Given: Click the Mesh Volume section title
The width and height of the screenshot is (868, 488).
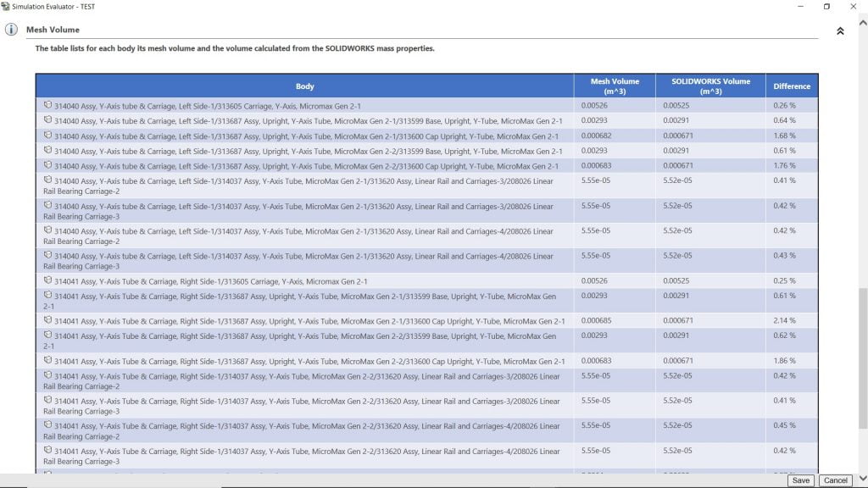Looking at the screenshot, I should pos(53,30).
